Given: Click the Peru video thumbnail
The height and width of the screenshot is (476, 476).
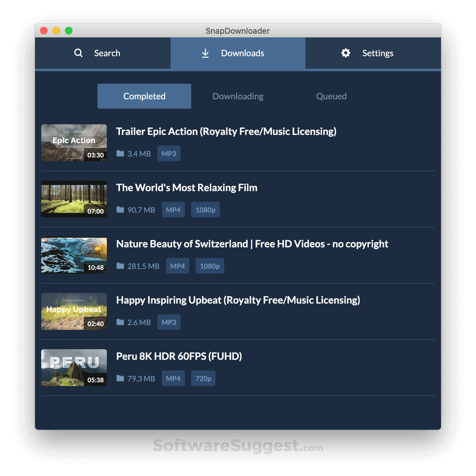Looking at the screenshot, I should pyautogui.click(x=74, y=368).
